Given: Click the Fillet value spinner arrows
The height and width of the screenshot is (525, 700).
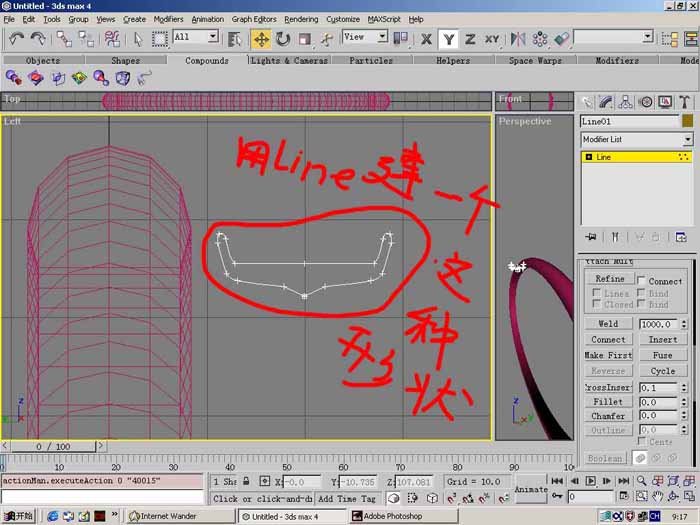Looking at the screenshot, I should (x=684, y=402).
